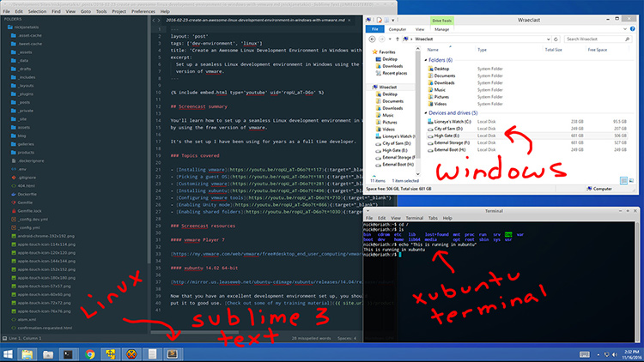This screenshot has width=644, height=362.
Task: Open Sublime Text Project menu
Action: 119,11
